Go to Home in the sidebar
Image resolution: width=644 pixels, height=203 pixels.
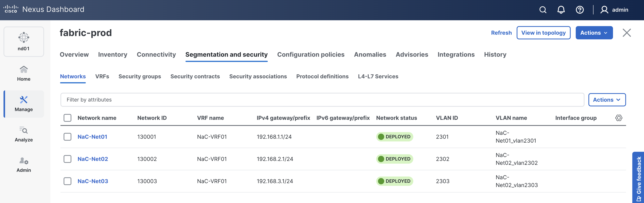pos(24,73)
